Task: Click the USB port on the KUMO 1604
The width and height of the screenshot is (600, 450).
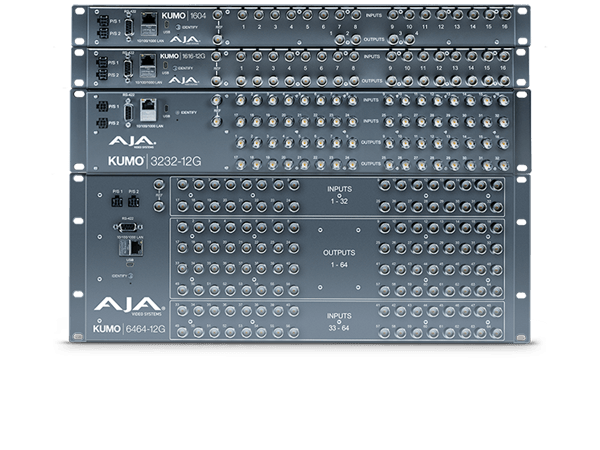Action: 167,25
